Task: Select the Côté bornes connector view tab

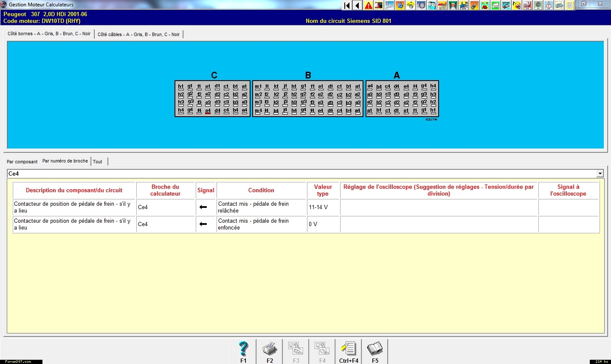Action: coord(49,34)
